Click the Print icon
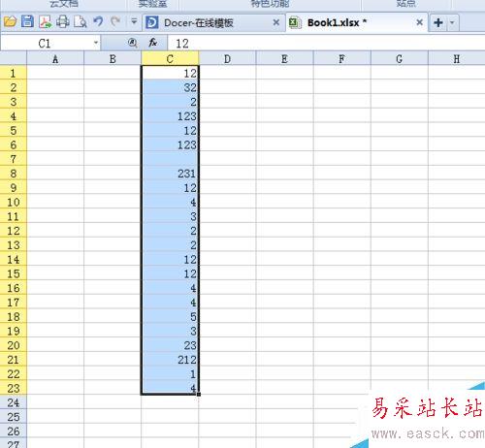 click(63, 22)
